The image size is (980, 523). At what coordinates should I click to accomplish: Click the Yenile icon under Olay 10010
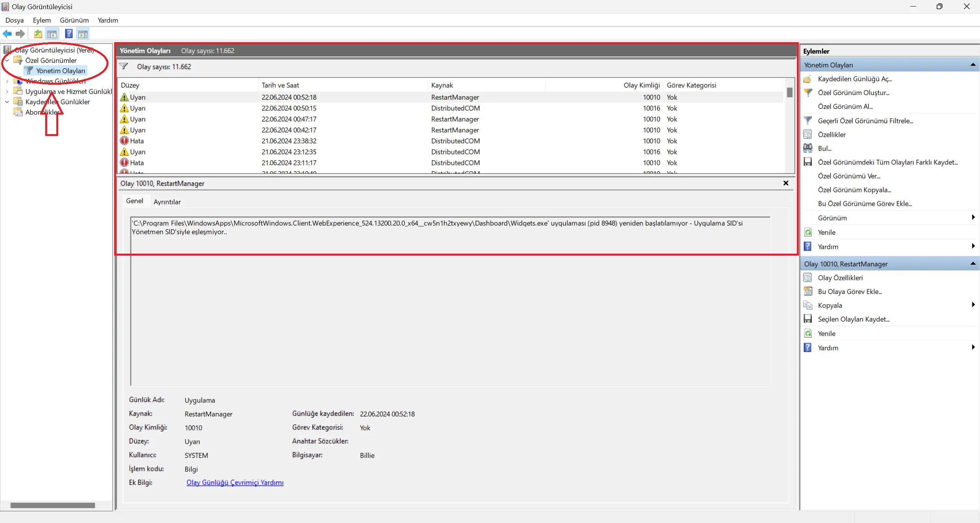808,333
